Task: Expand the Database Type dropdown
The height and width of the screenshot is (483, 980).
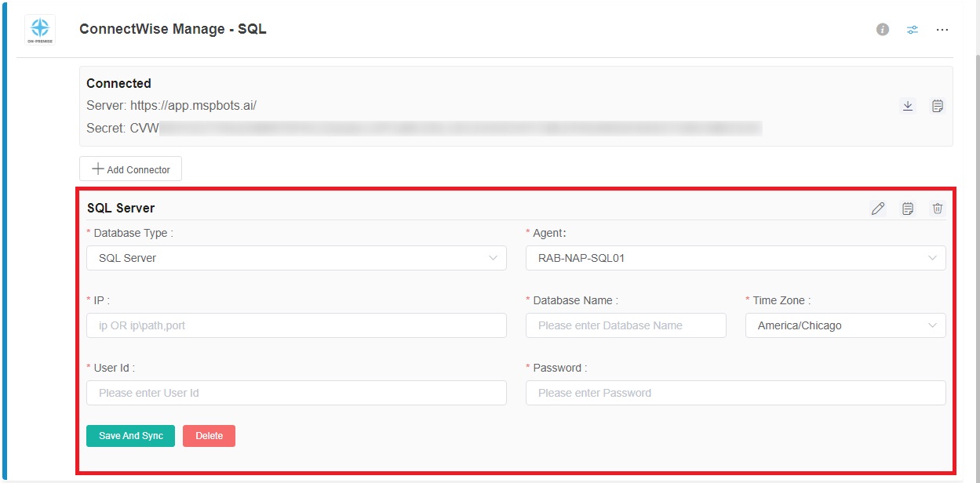Action: (296, 258)
